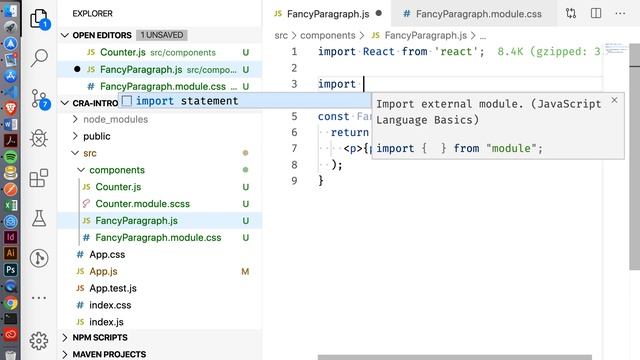The height and width of the screenshot is (360, 640).
Task: Click the horizontal editor scrollbar
Action: [454, 357]
